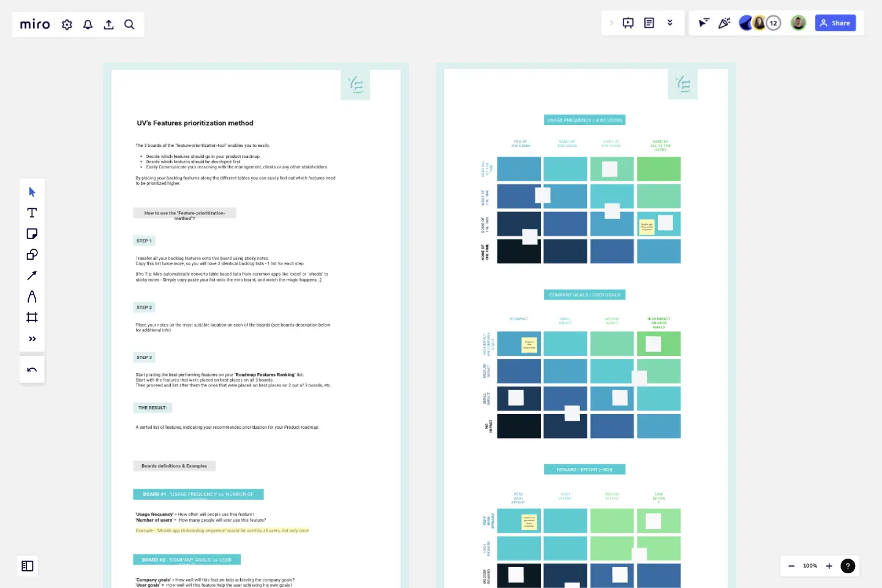Select the arrow selection tool
The image size is (882, 588).
tap(32, 192)
